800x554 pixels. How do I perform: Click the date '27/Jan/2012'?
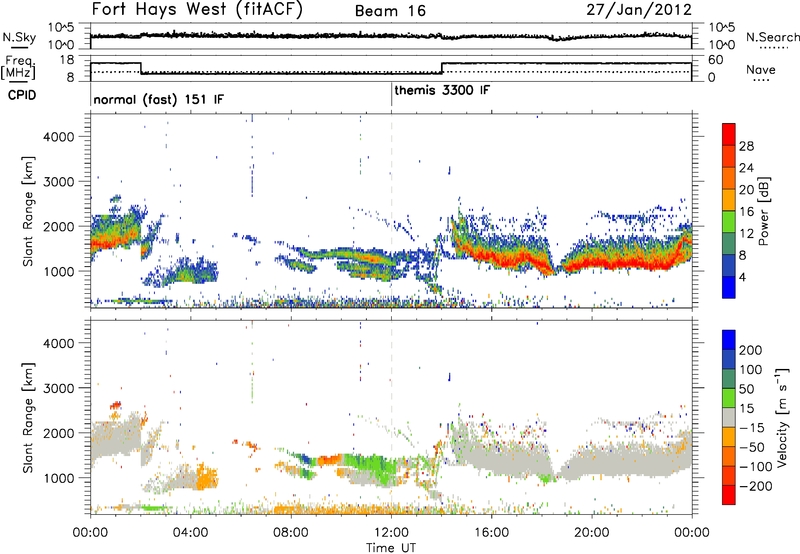coord(639,10)
